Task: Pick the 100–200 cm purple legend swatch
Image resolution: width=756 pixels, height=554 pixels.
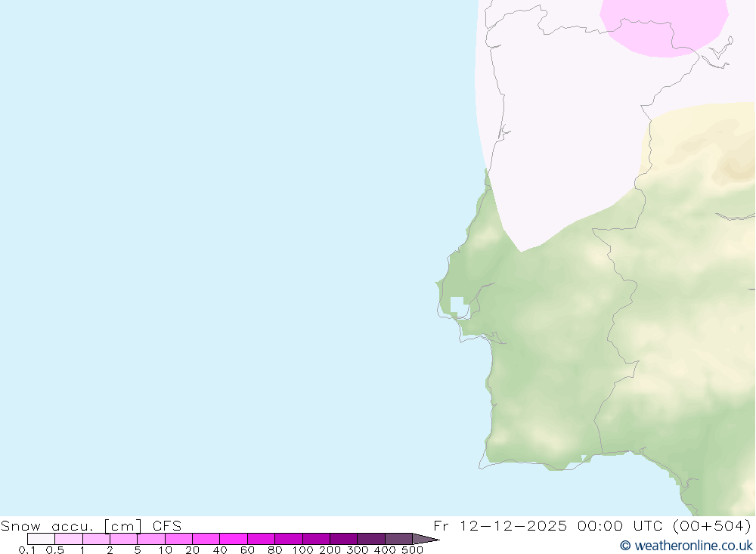Action: (x=316, y=539)
